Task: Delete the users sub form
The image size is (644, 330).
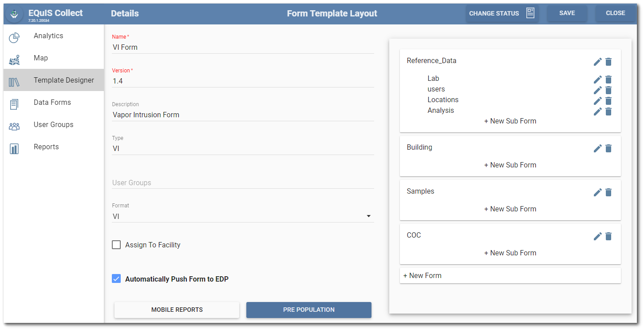Action: point(608,90)
